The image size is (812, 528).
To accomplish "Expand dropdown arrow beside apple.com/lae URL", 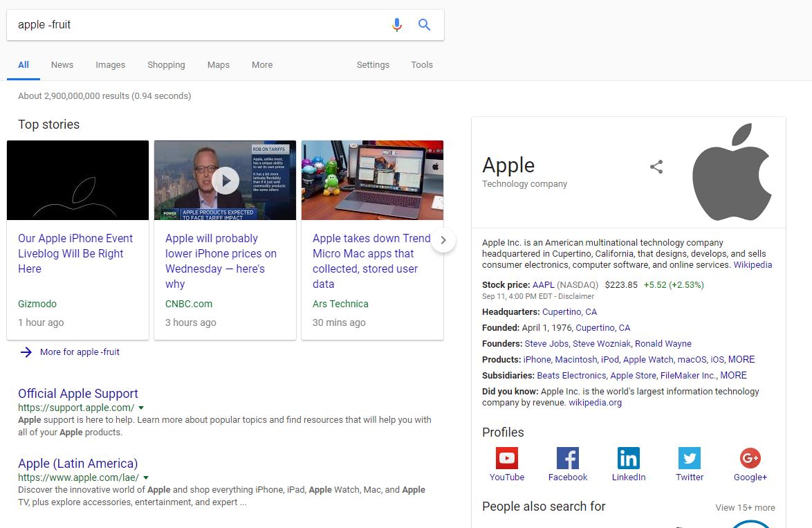I will [146, 477].
